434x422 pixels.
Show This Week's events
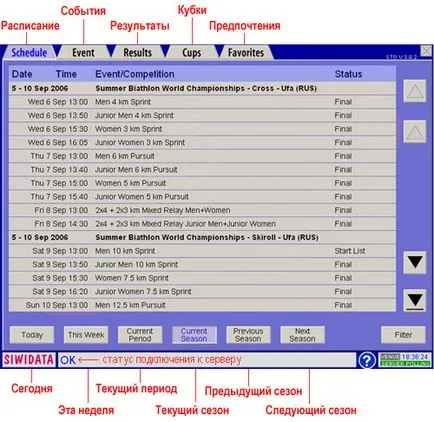tap(86, 335)
